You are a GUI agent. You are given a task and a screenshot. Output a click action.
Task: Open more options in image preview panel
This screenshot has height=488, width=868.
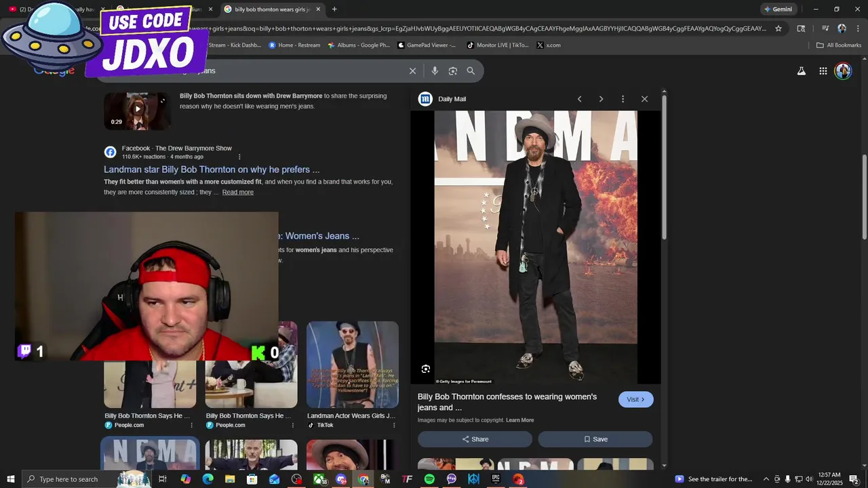click(x=623, y=99)
